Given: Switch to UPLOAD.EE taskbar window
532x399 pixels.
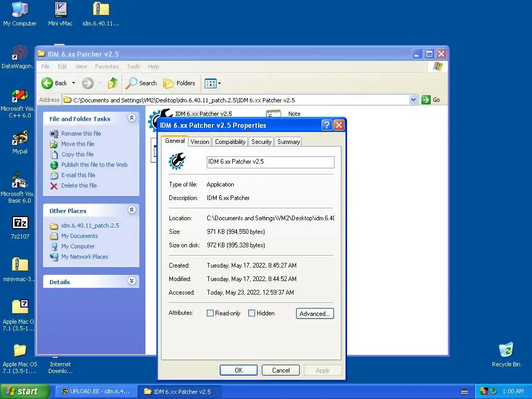Looking at the screenshot, I should click(x=96, y=392).
